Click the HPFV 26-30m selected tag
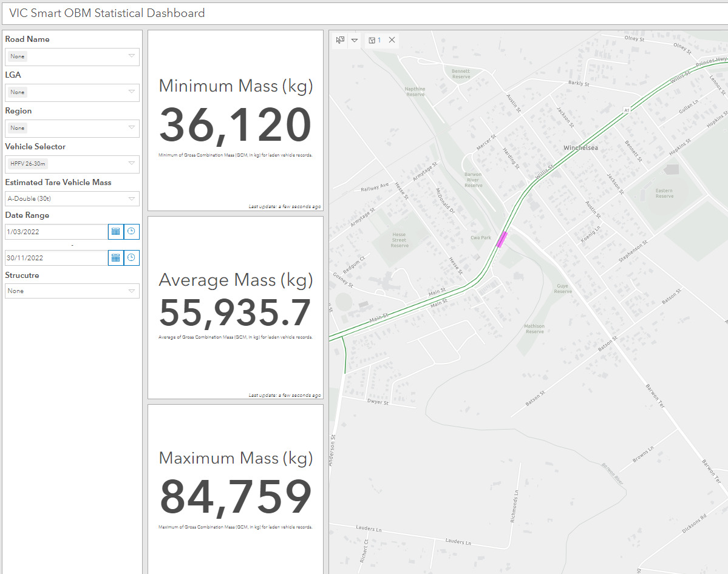The height and width of the screenshot is (574, 728). click(x=29, y=164)
